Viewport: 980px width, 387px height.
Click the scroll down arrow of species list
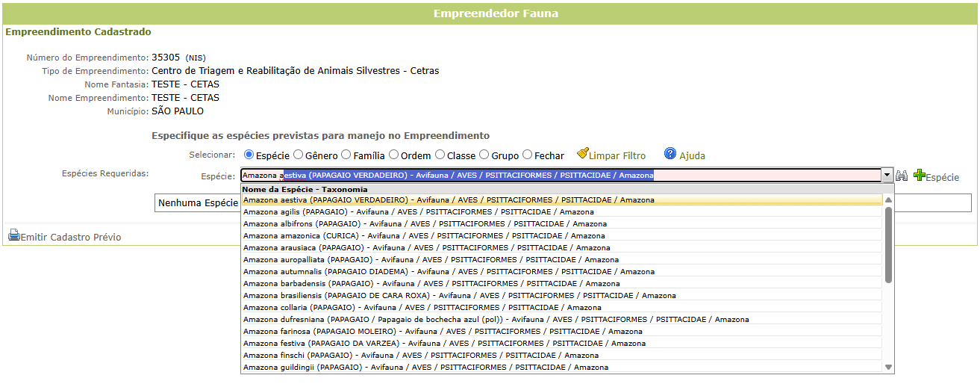coord(888,367)
